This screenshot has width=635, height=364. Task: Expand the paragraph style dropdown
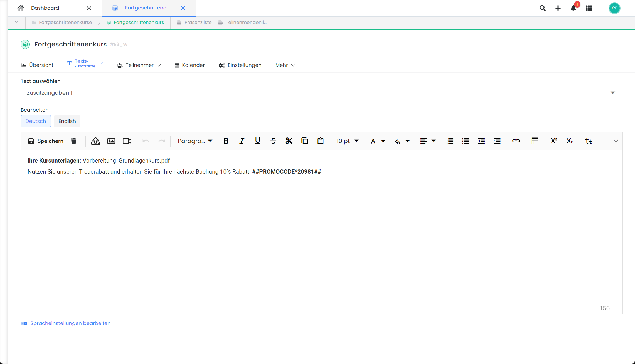(x=195, y=140)
